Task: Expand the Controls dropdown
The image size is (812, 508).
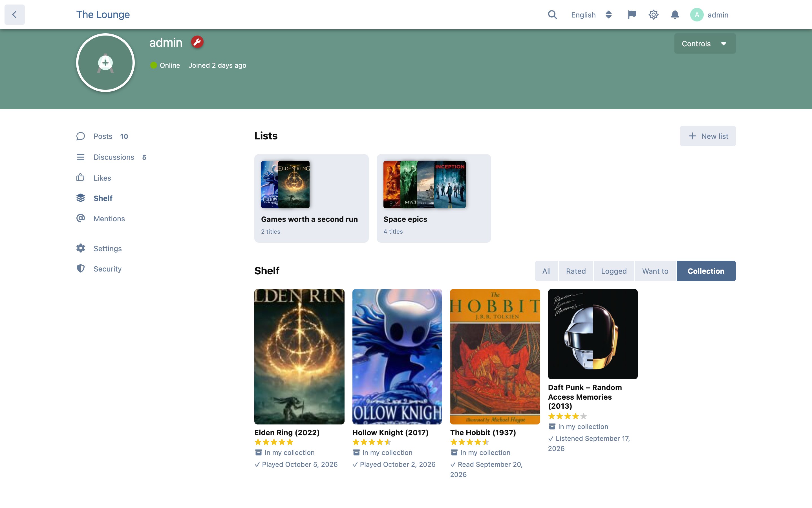Action: click(705, 44)
